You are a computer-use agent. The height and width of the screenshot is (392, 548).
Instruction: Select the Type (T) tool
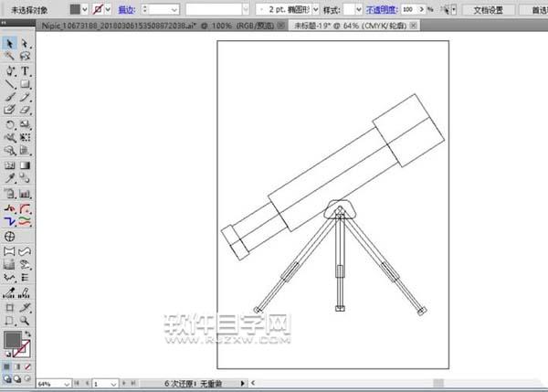pyautogui.click(x=25, y=71)
